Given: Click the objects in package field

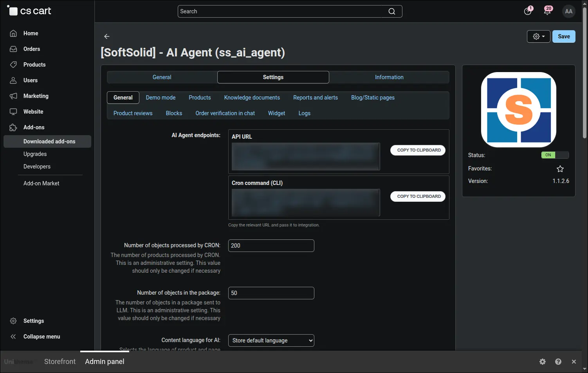Looking at the screenshot, I should pyautogui.click(x=271, y=293).
